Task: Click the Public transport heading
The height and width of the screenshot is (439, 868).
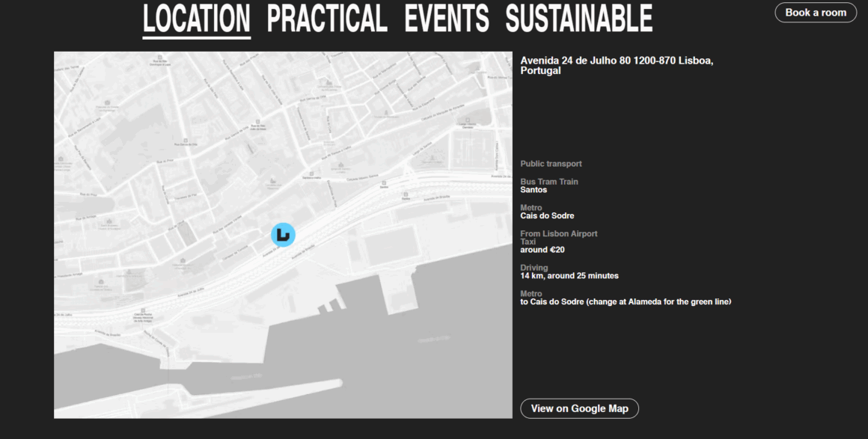Action: pyautogui.click(x=551, y=164)
